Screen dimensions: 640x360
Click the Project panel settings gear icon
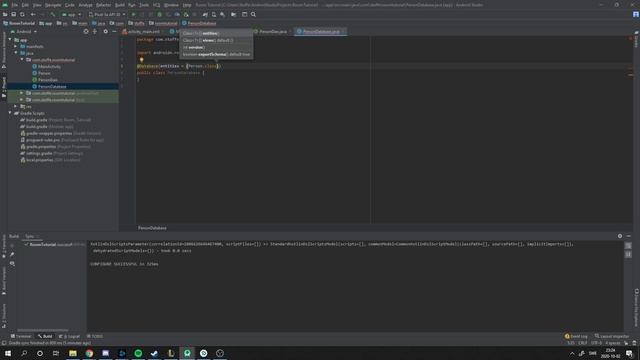tap(105, 31)
